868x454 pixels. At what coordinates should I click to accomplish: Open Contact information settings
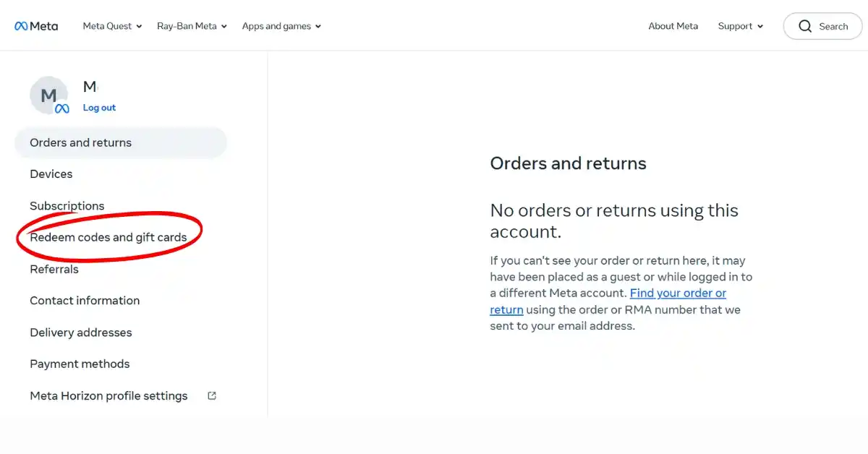click(85, 300)
